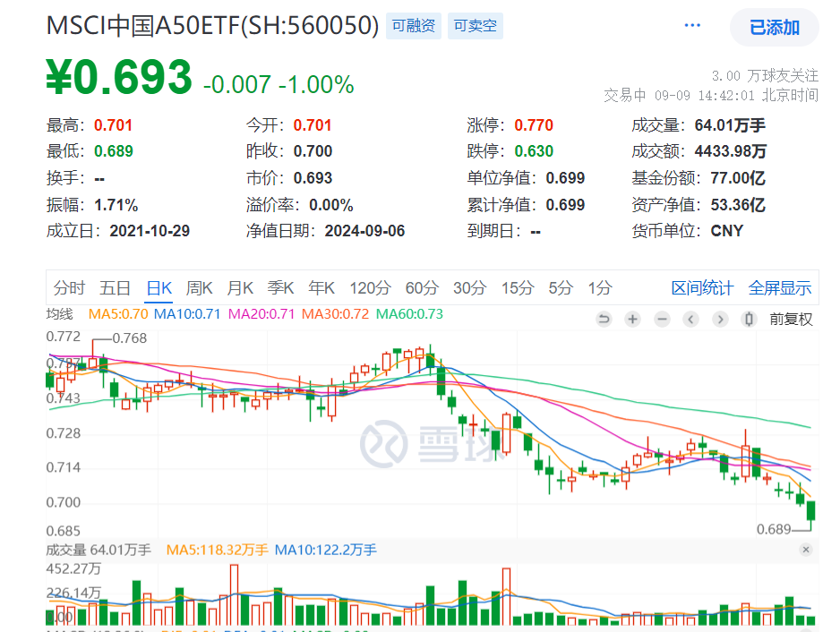The height and width of the screenshot is (632, 840).
Task: Open the 区间统计 interval statistics tool
Action: pos(701,288)
